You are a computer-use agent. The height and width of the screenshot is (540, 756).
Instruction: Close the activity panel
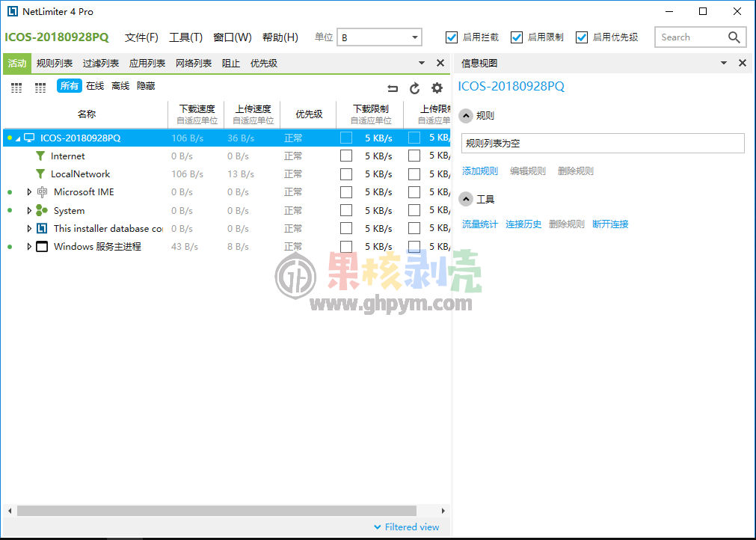(x=440, y=63)
